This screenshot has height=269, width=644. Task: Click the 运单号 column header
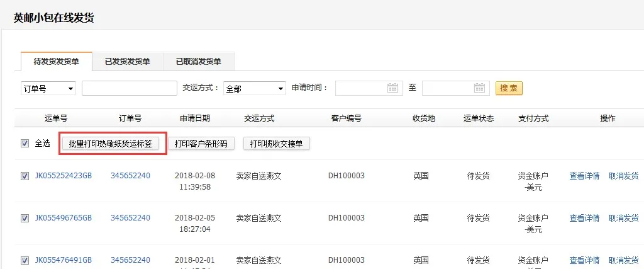[56, 118]
